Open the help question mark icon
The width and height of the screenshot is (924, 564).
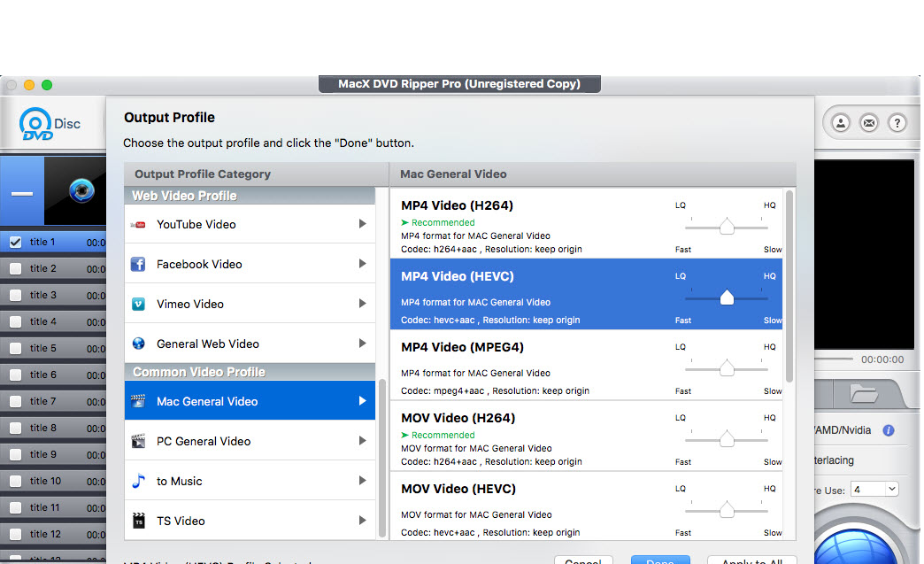click(x=897, y=123)
